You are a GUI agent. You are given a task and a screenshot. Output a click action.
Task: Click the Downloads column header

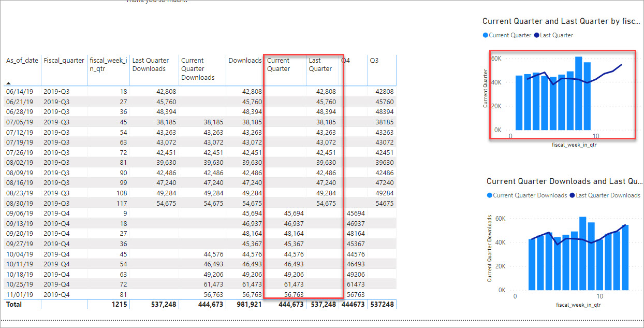click(x=245, y=61)
